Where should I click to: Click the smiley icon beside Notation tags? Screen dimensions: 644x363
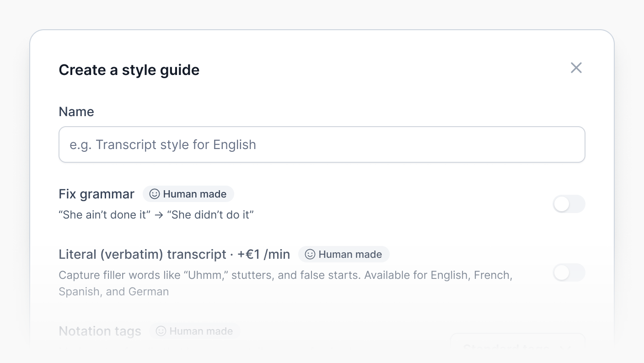(x=161, y=331)
